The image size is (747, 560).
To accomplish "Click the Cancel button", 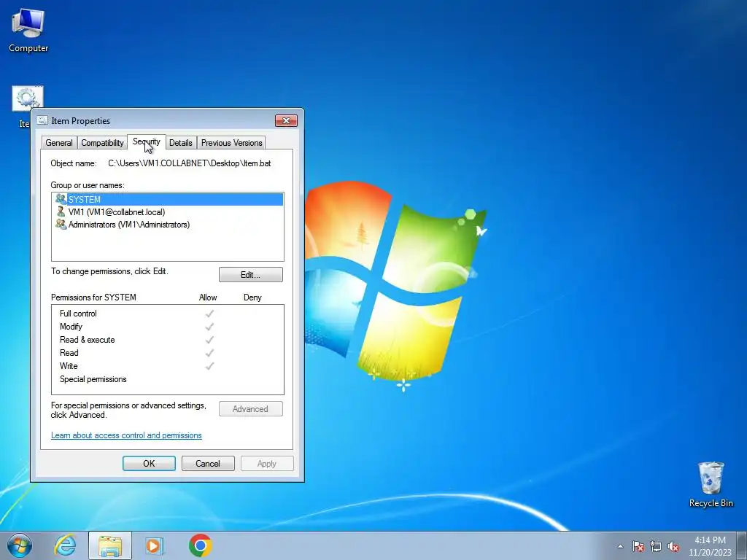I will pos(208,463).
